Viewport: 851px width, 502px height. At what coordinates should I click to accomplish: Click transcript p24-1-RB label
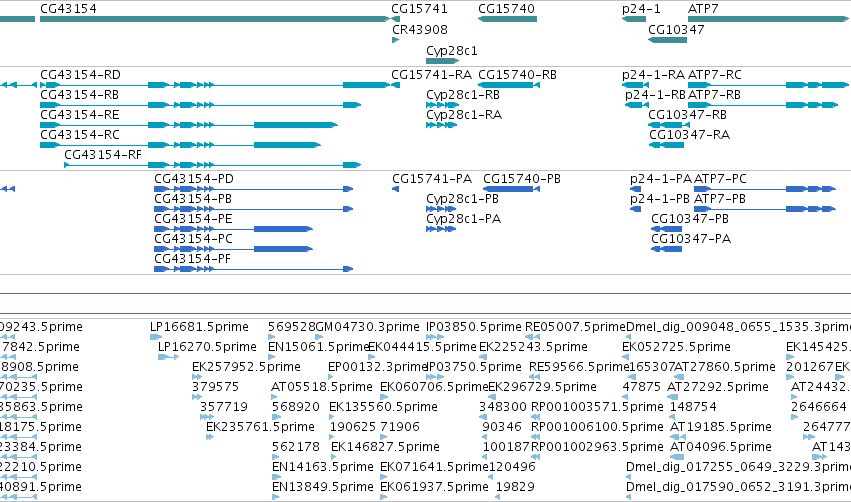pos(656,95)
